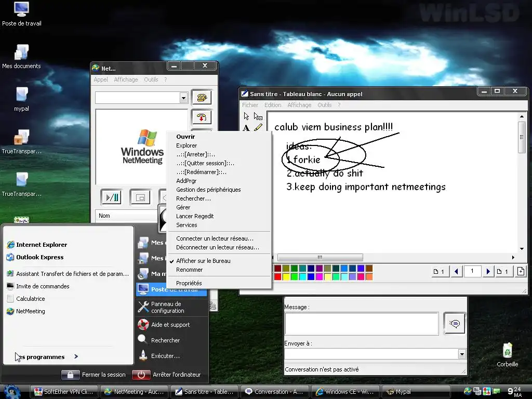Select Propriétés in the context menu

click(x=220, y=283)
